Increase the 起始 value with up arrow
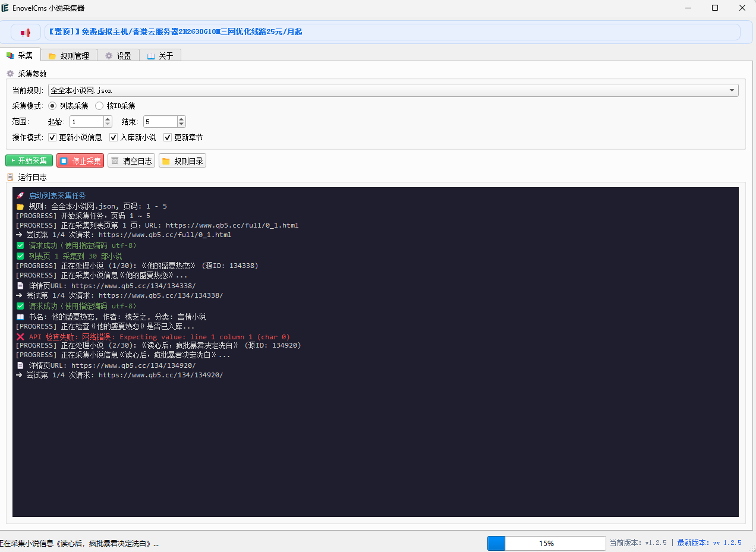756x552 pixels. pyautogui.click(x=108, y=119)
